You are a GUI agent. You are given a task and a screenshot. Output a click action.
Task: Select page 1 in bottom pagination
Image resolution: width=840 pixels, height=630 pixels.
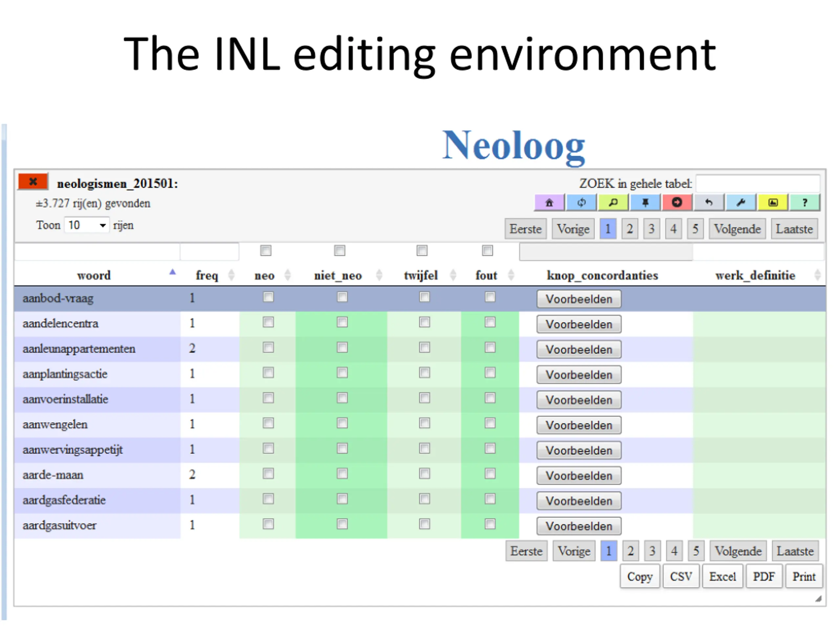click(x=609, y=551)
